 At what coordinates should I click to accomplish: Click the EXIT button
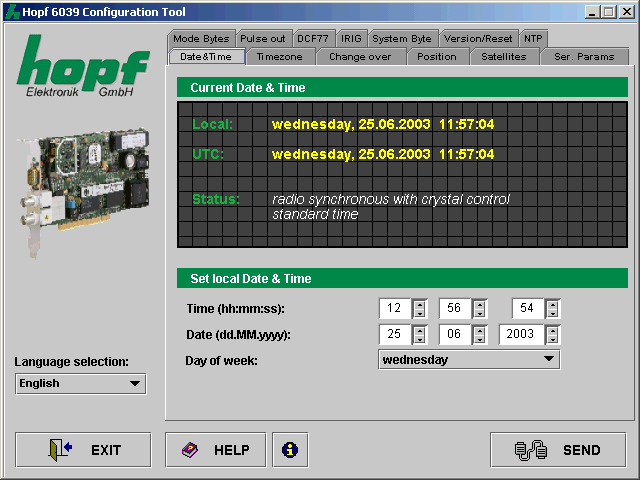pos(83,450)
